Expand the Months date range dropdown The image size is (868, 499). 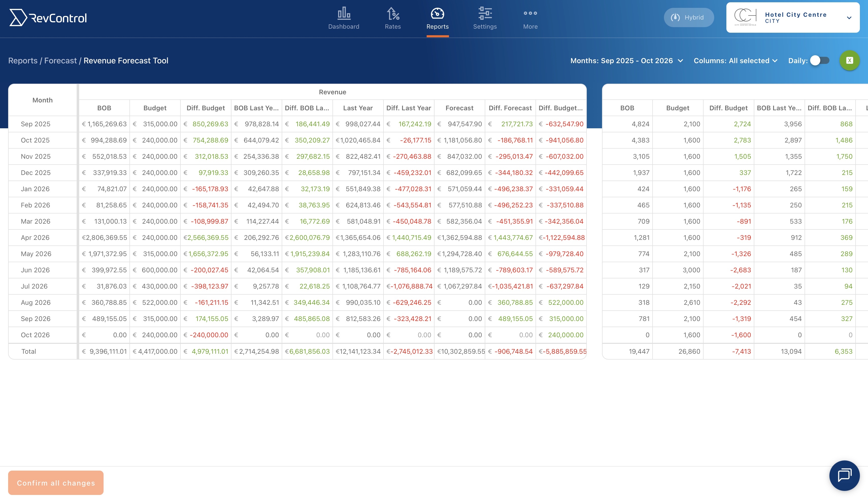[627, 61]
